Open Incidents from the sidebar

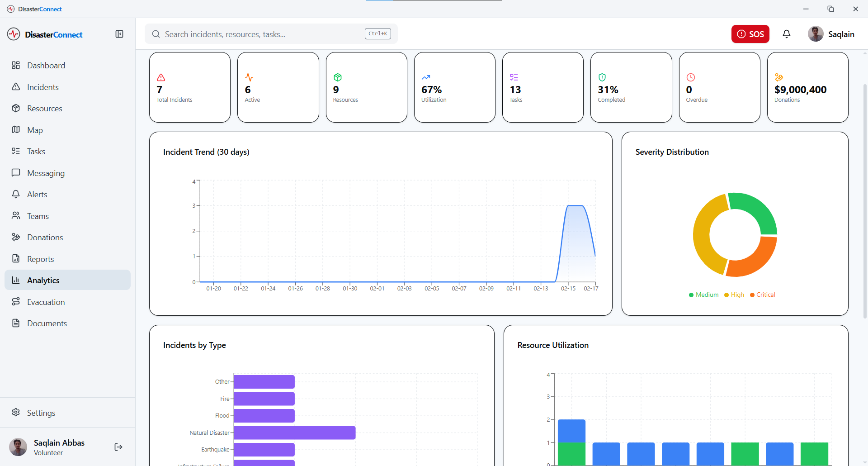43,87
